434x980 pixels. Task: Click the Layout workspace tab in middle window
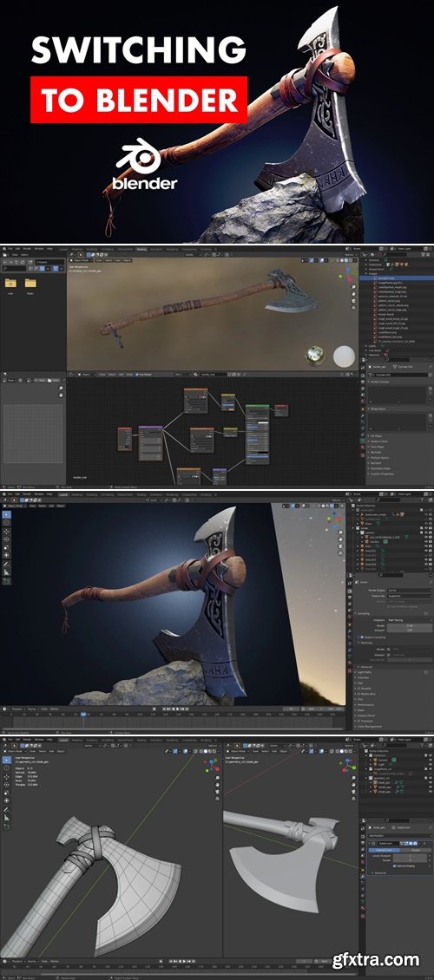pos(63,494)
